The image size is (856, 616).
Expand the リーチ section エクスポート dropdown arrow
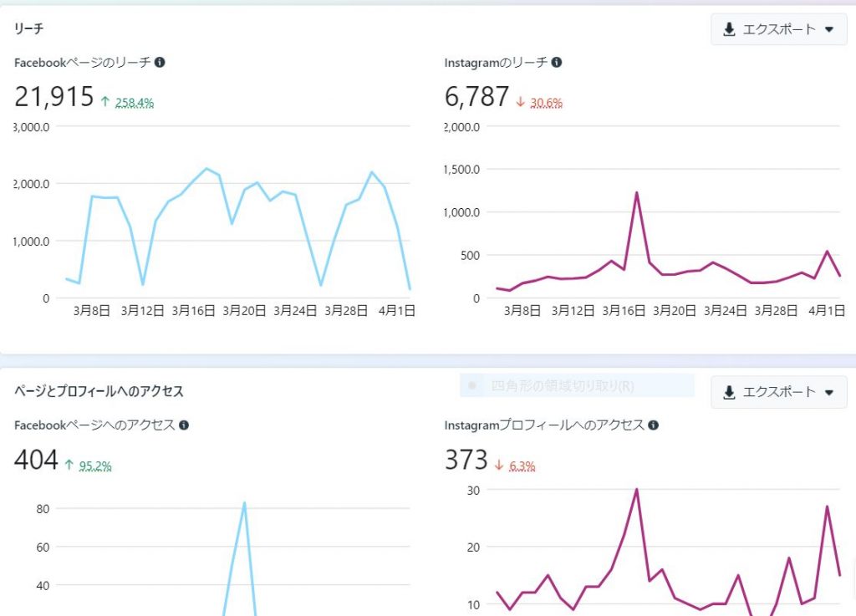pos(829,29)
